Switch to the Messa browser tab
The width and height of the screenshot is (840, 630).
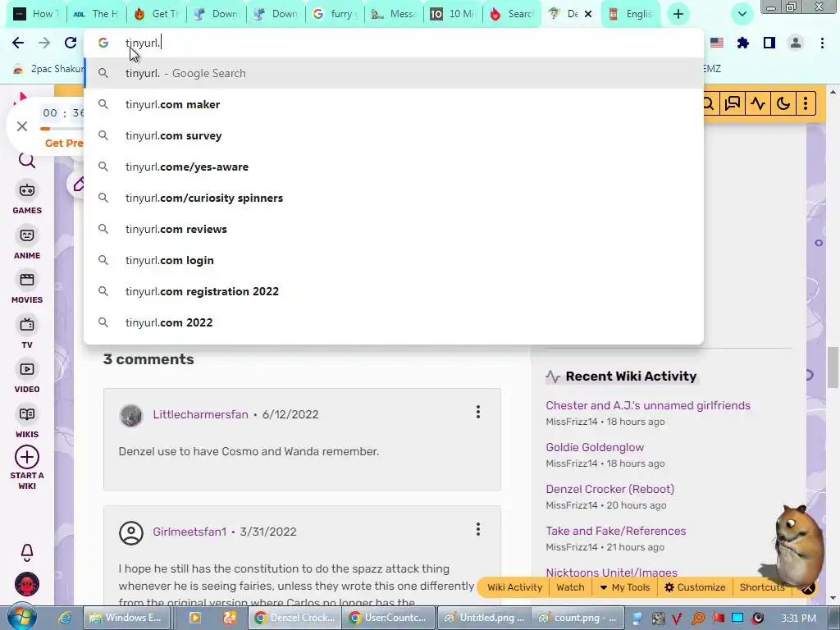[x=394, y=14]
